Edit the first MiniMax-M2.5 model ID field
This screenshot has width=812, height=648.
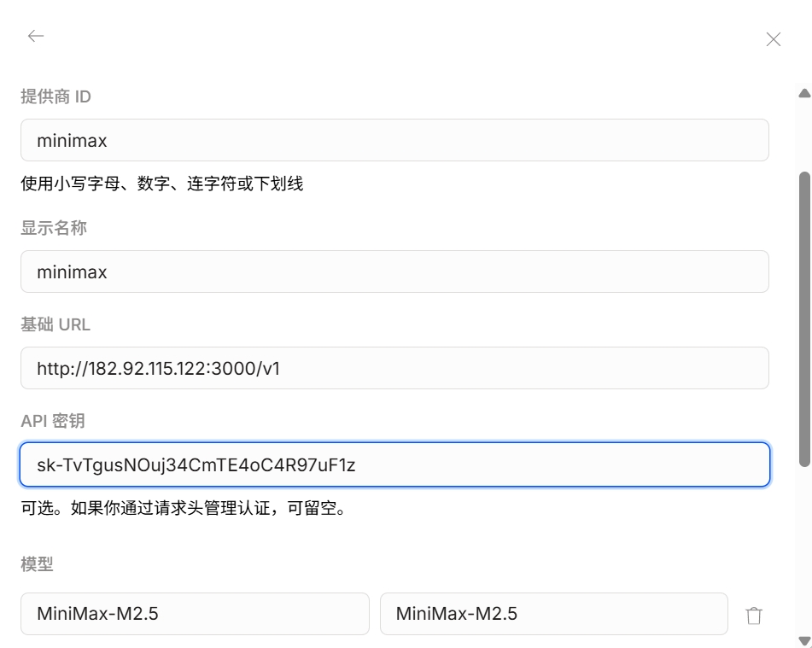coord(195,613)
